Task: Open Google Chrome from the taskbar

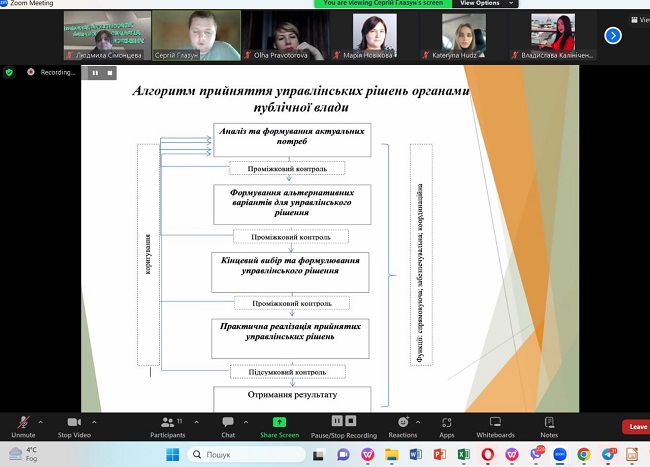Action: point(584,455)
